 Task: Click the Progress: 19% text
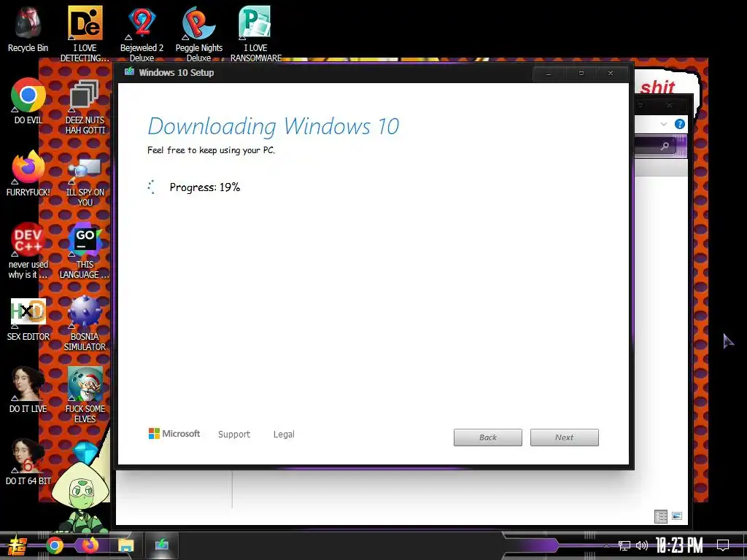[x=205, y=187]
